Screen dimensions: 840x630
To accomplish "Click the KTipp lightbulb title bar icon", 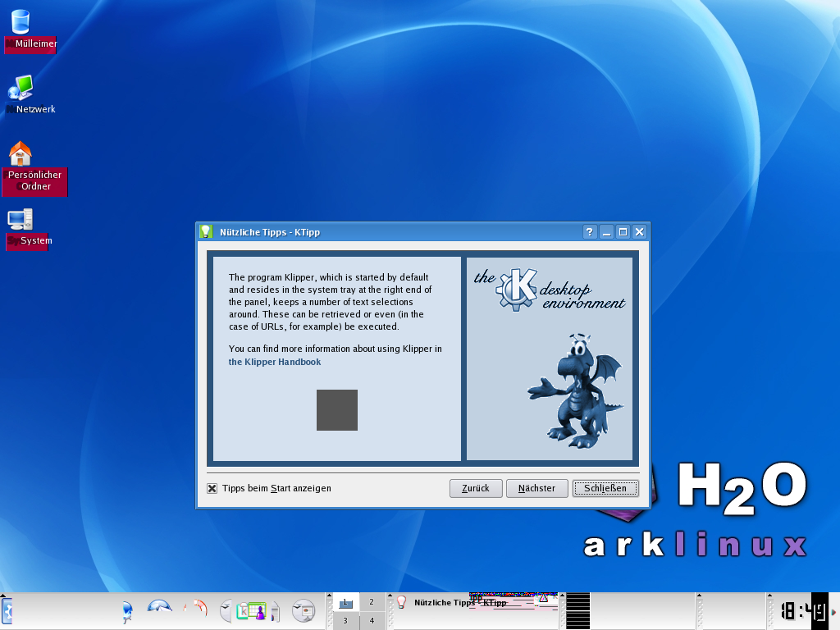I will [206, 232].
